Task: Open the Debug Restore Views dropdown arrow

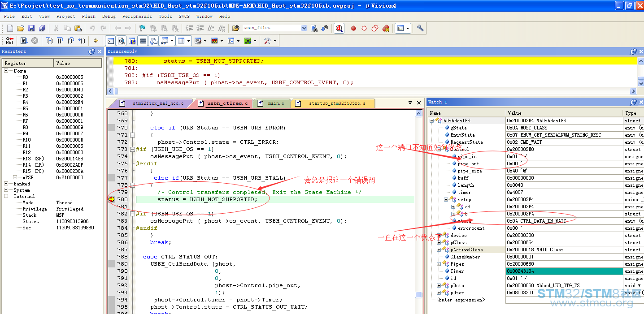Action: (408, 28)
